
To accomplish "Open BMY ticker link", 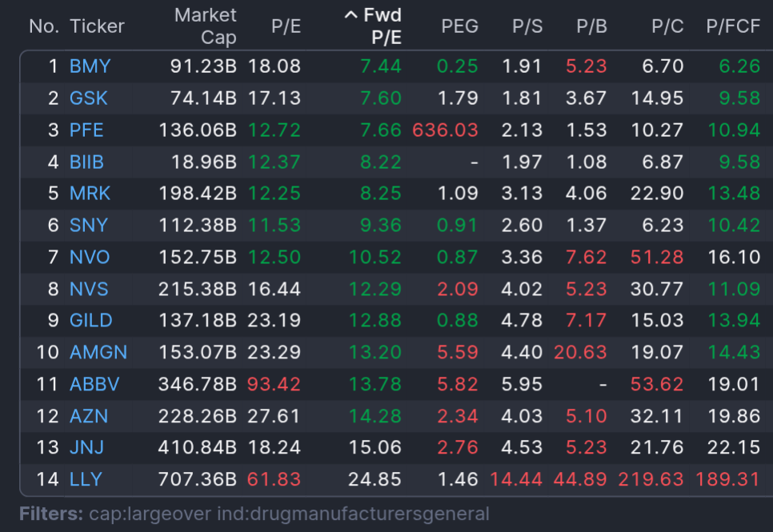I will pos(90,66).
